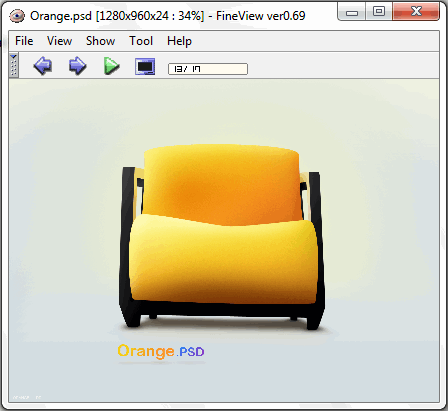448x411 pixels.
Task: Click the image counter field showing 13/17
Action: click(x=208, y=69)
